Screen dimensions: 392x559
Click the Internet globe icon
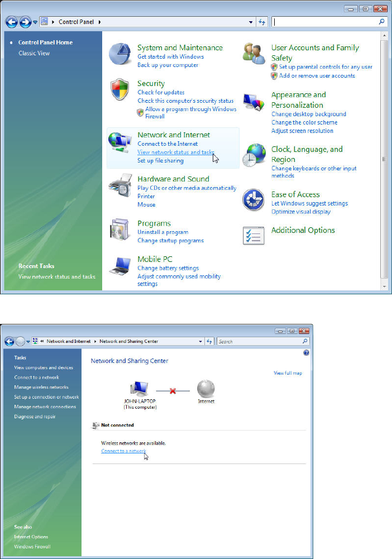[206, 389]
